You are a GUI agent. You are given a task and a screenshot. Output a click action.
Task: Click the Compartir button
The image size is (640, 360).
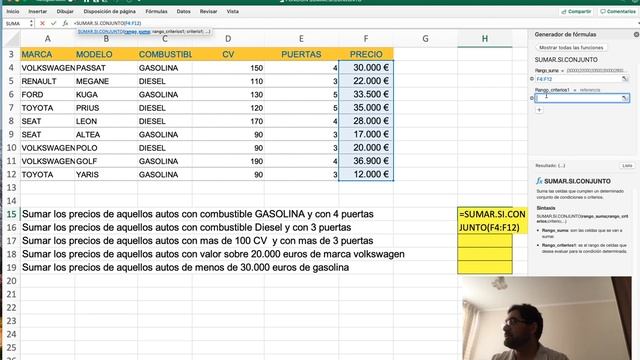click(576, 11)
